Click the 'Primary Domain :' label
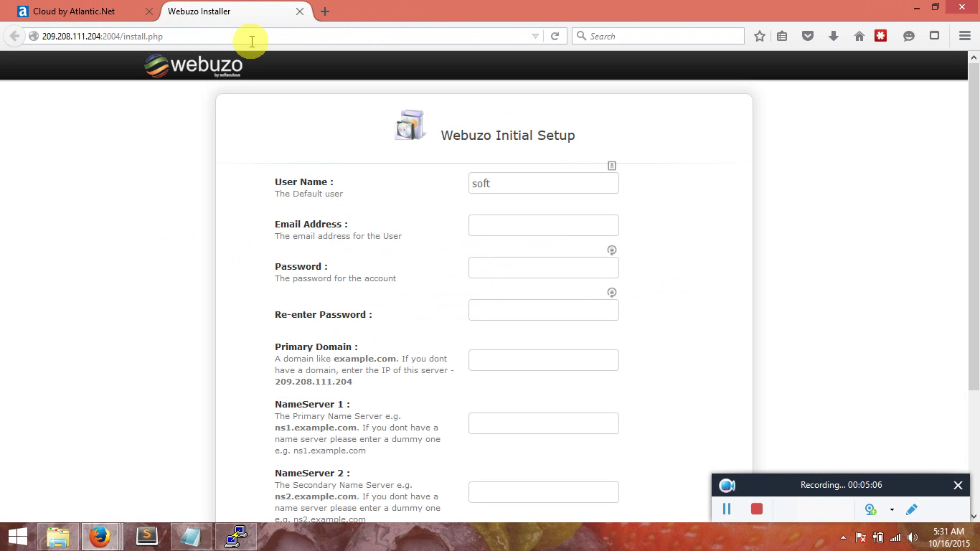980x551 pixels. [x=316, y=347]
